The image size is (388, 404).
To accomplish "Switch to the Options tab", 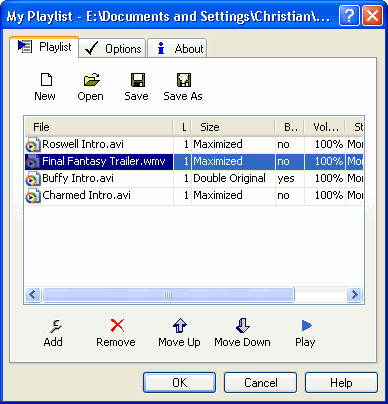I will [x=113, y=49].
